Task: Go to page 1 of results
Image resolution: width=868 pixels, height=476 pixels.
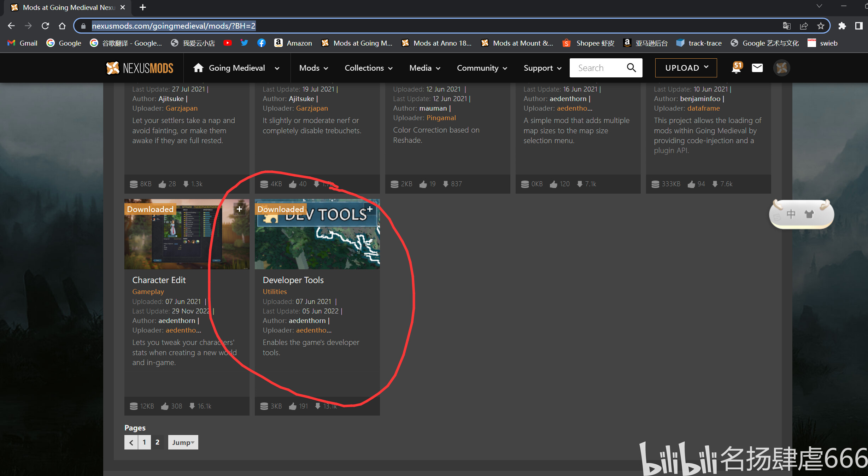Action: pyautogui.click(x=144, y=442)
